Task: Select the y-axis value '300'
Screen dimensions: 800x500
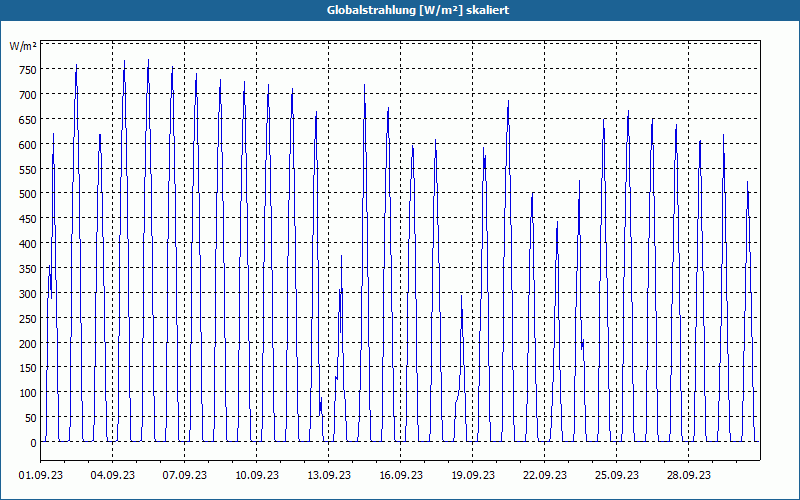Action: [28, 294]
